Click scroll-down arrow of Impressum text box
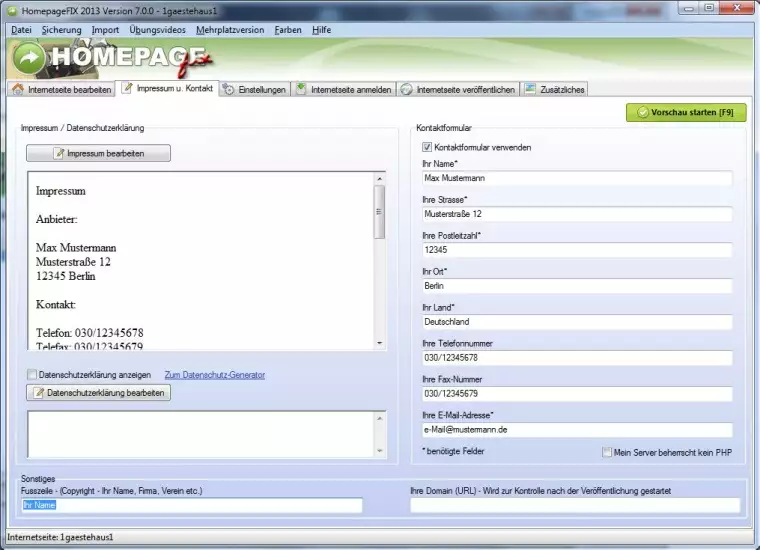Viewport: 760px width, 550px height. (x=380, y=343)
